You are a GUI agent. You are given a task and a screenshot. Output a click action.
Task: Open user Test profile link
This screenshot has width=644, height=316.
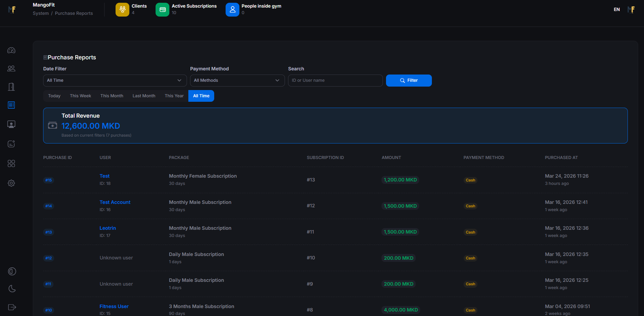click(105, 176)
